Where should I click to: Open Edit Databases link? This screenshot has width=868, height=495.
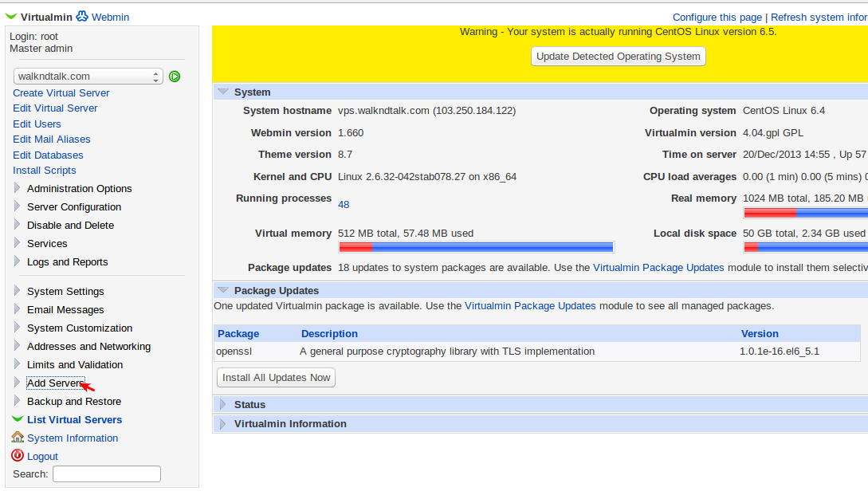(48, 155)
